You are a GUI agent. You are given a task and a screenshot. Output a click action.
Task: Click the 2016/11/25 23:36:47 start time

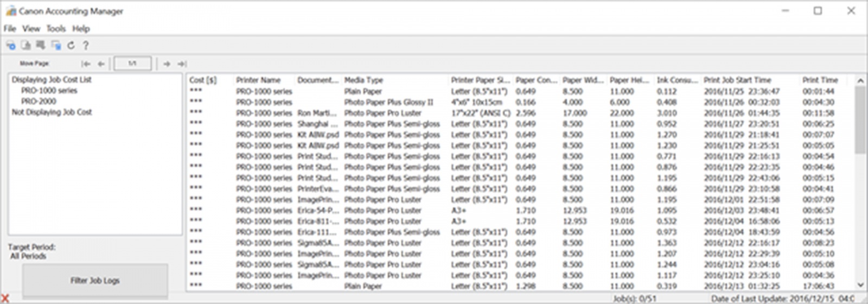[742, 91]
